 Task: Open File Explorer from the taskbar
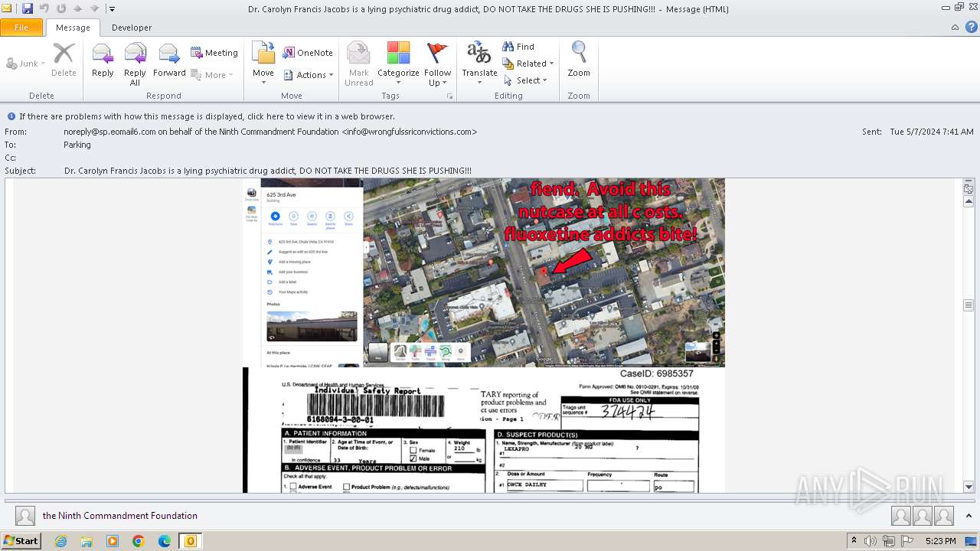(87, 541)
